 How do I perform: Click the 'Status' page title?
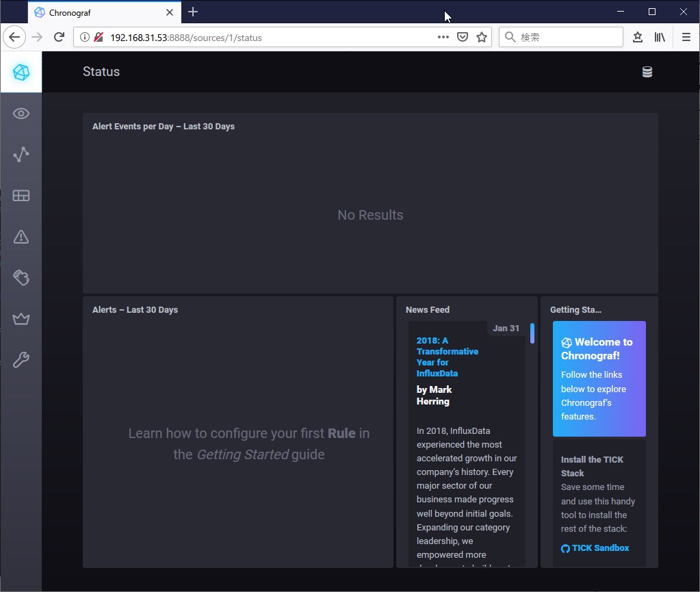(101, 71)
